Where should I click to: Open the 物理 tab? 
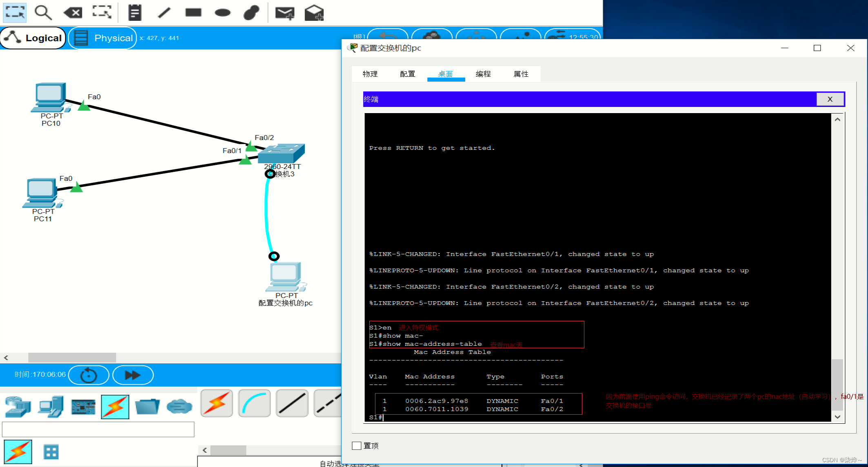370,74
